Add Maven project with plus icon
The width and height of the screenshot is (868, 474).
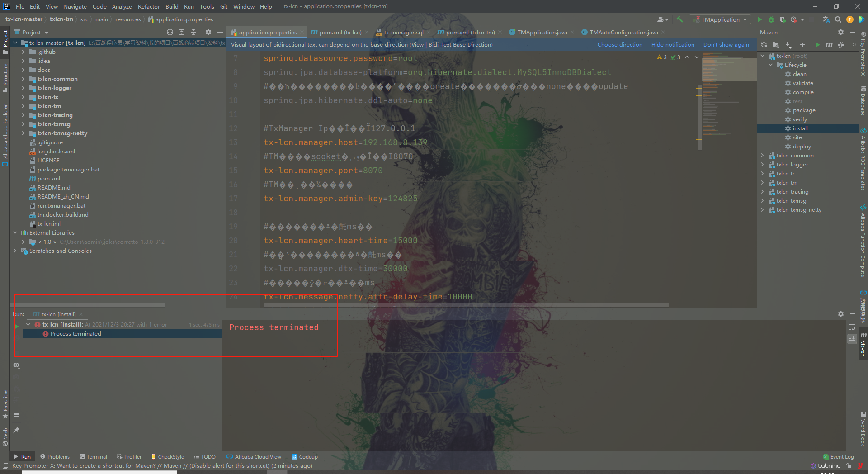(802, 45)
